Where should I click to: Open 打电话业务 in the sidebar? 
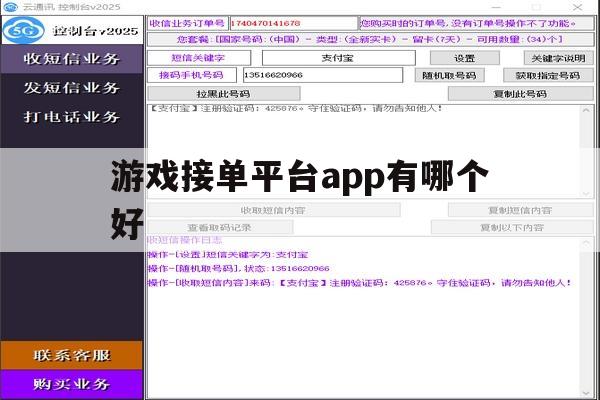[72, 117]
